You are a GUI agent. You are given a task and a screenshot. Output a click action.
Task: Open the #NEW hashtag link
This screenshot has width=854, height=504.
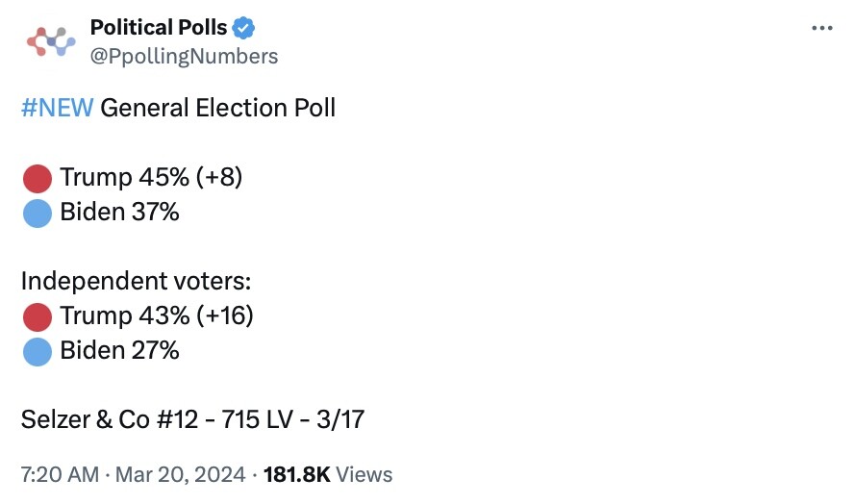click(57, 108)
